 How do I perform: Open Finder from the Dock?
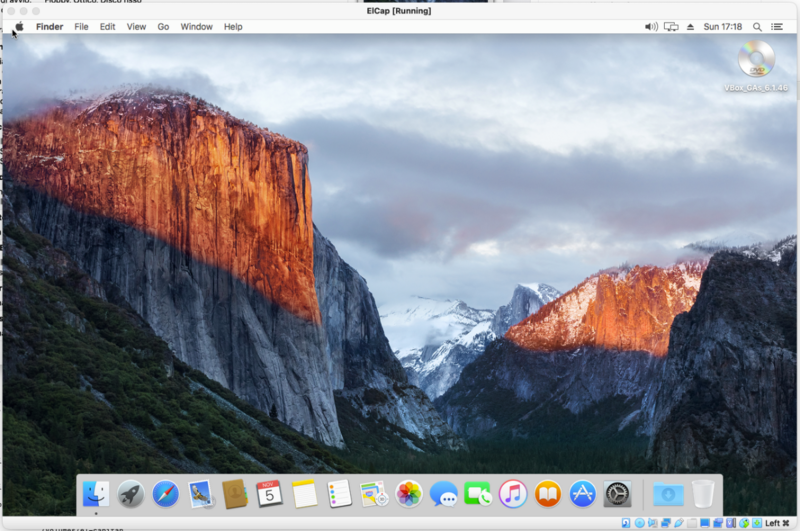(96, 493)
